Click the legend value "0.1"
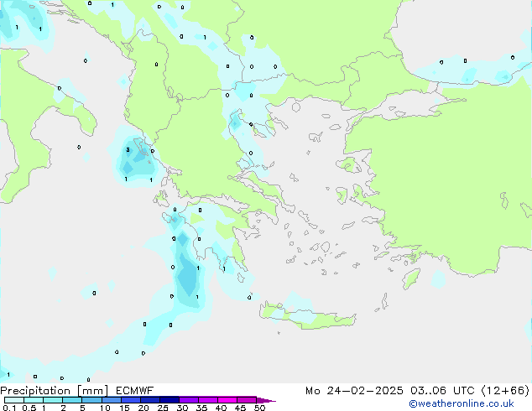 tap(9, 408)
